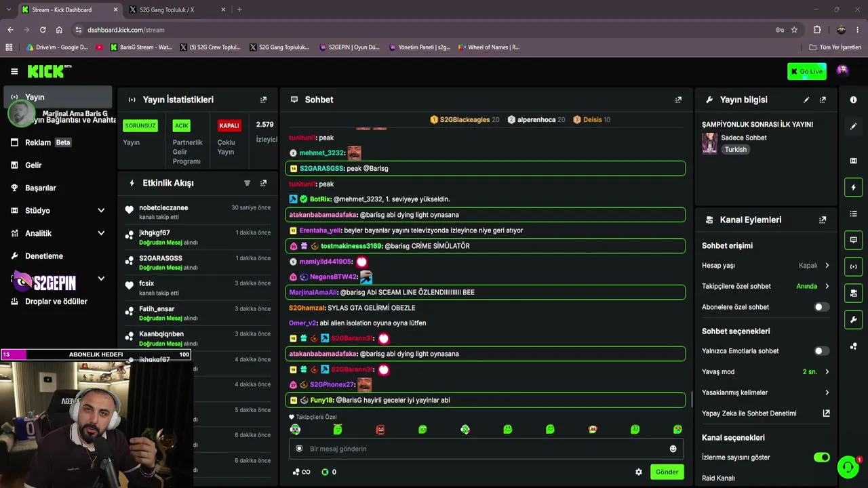The width and height of the screenshot is (868, 488).
Task: Click the pencil icon in right rail
Action: pos(853,126)
